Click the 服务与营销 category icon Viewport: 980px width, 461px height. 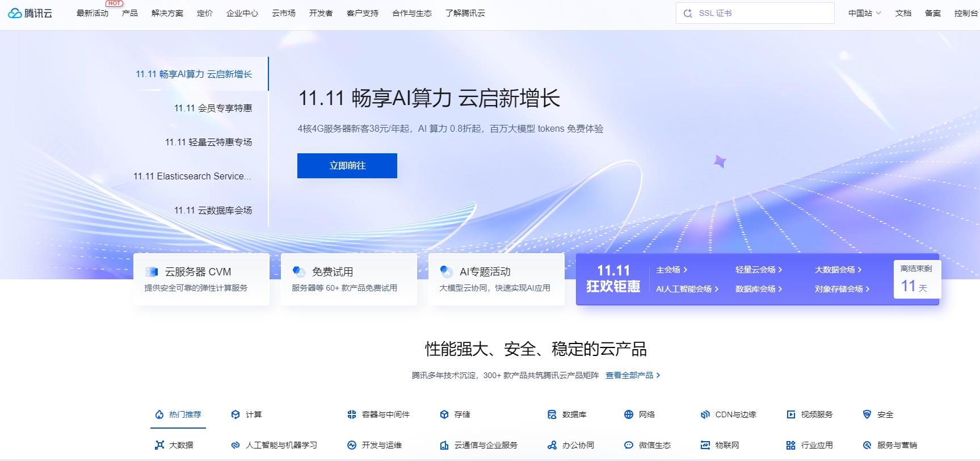point(867,445)
